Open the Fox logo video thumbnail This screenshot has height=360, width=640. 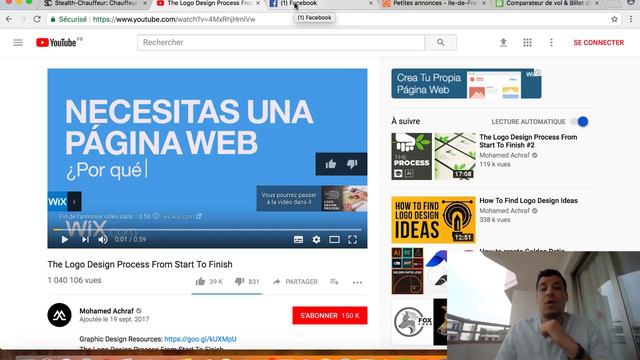(x=419, y=322)
